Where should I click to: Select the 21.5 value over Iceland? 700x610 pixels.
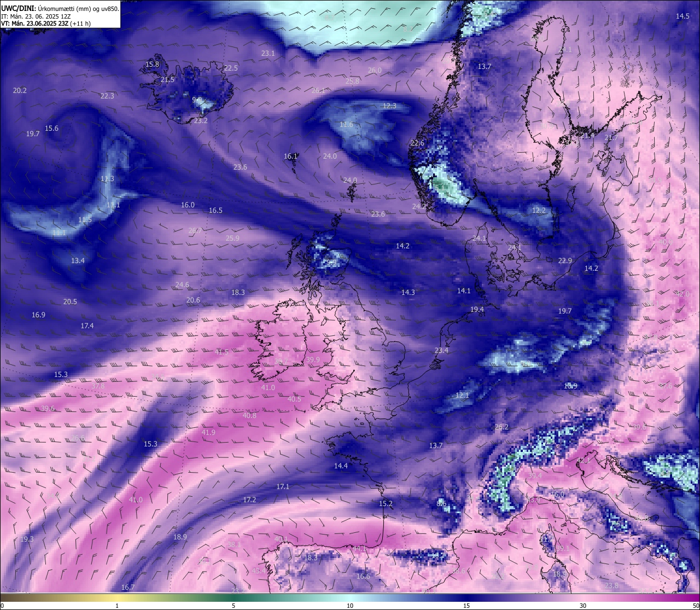[167, 80]
